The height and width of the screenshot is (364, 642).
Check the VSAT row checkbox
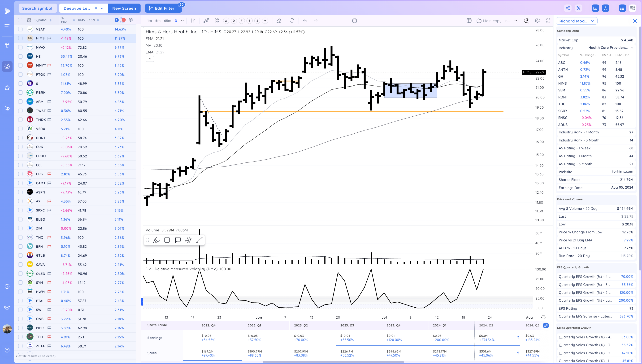pos(21,29)
